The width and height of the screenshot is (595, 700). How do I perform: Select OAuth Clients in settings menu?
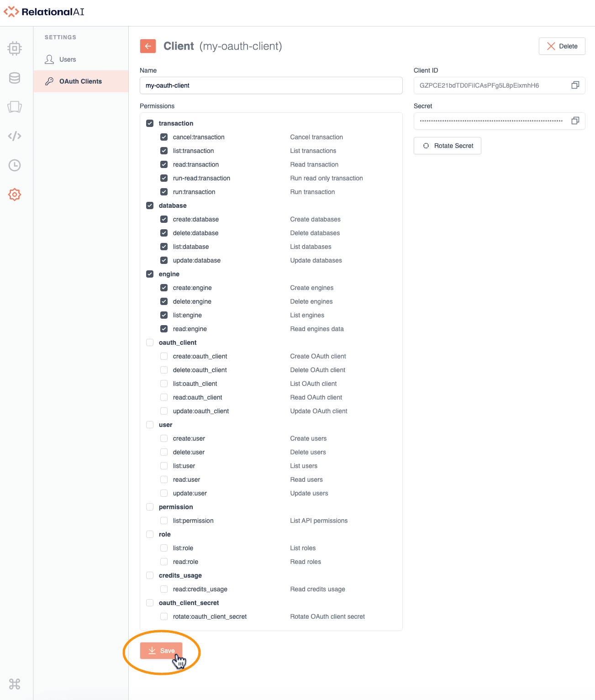pyautogui.click(x=81, y=81)
